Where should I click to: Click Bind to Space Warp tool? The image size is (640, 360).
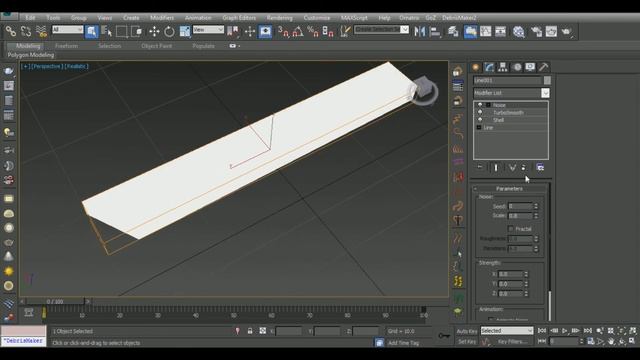(x=41, y=31)
